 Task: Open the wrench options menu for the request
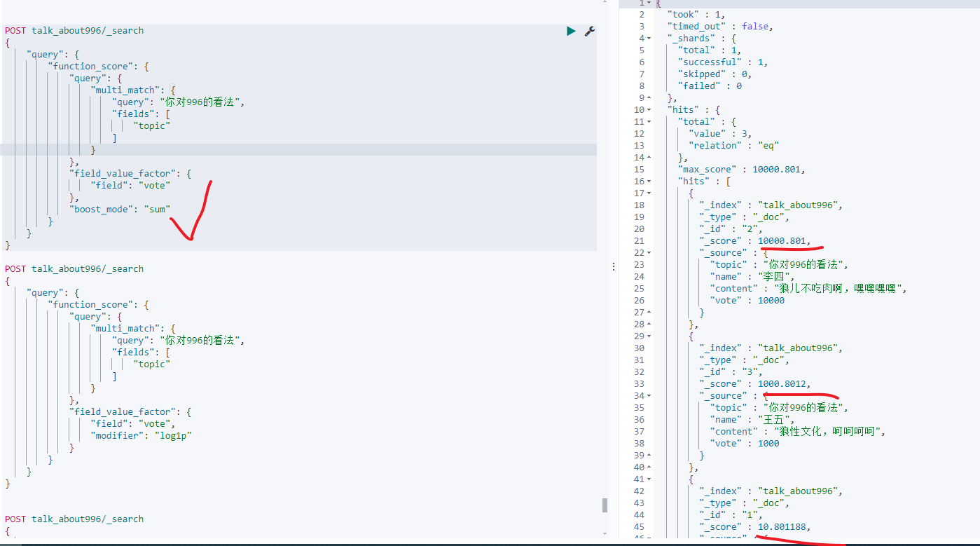(x=590, y=31)
